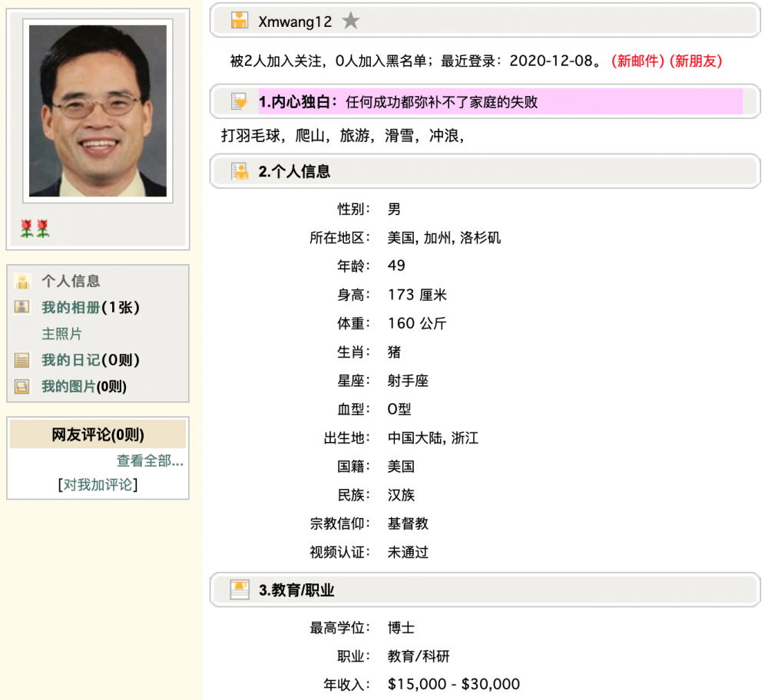Screen dimensions: 768x700
Task: Click the main profile photo
Action: pyautogui.click(x=98, y=111)
